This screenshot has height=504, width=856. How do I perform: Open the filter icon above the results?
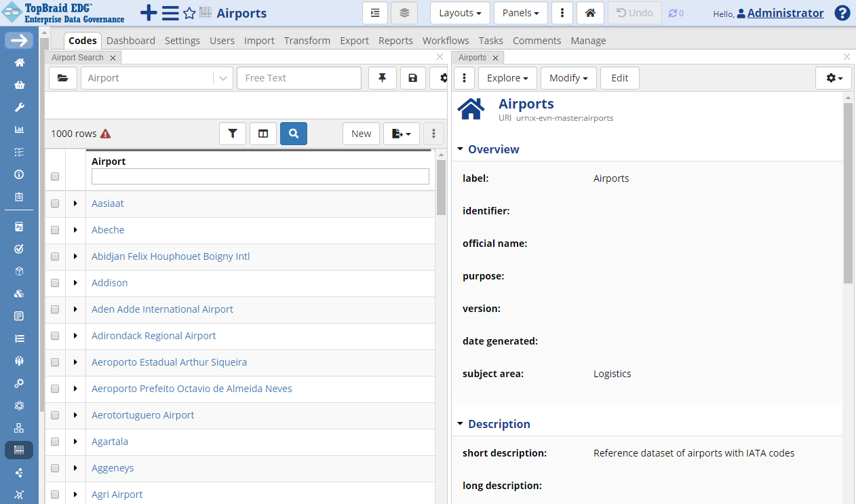233,133
